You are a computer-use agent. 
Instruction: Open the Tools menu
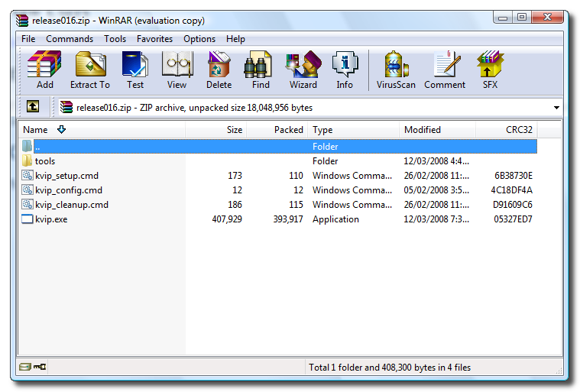point(115,39)
